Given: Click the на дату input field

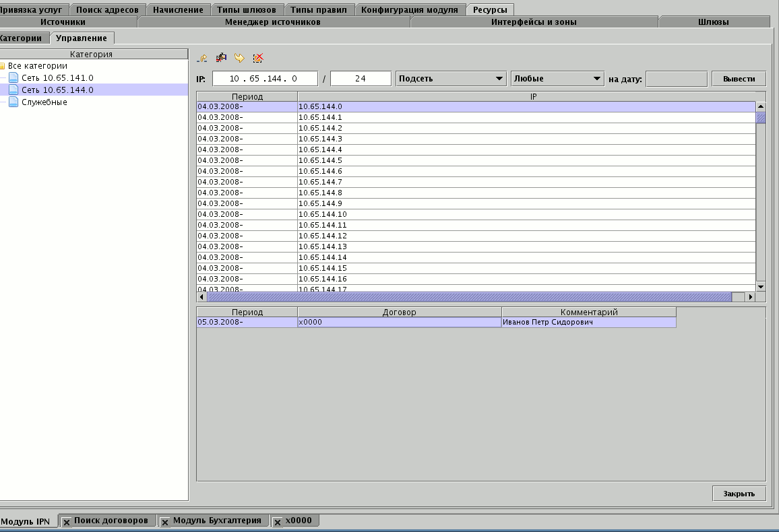Looking at the screenshot, I should (676, 79).
